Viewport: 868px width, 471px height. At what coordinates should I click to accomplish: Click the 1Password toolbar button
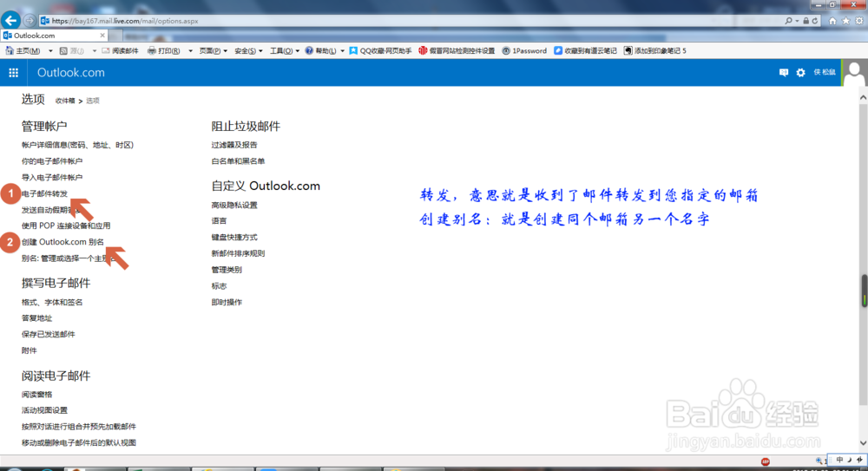pyautogui.click(x=524, y=51)
